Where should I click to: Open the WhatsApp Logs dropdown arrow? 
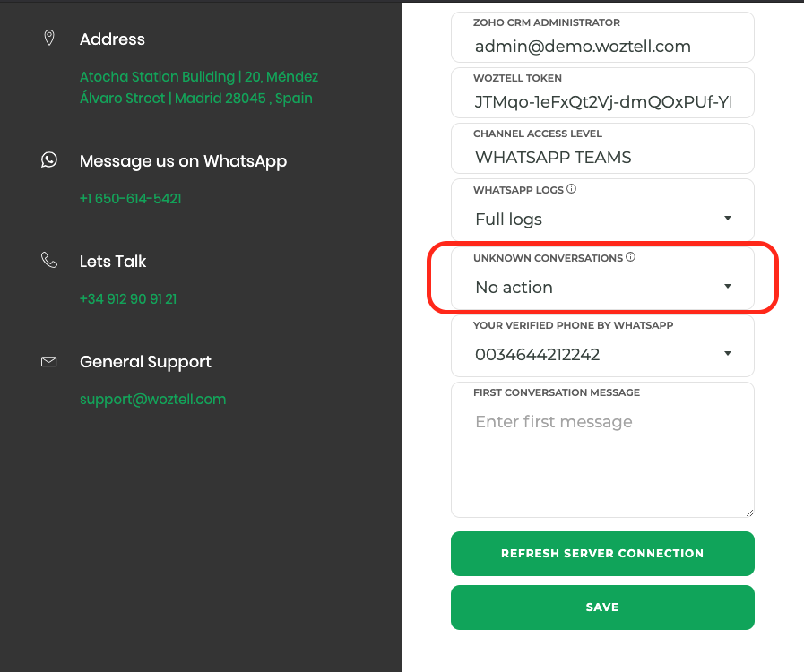(727, 219)
